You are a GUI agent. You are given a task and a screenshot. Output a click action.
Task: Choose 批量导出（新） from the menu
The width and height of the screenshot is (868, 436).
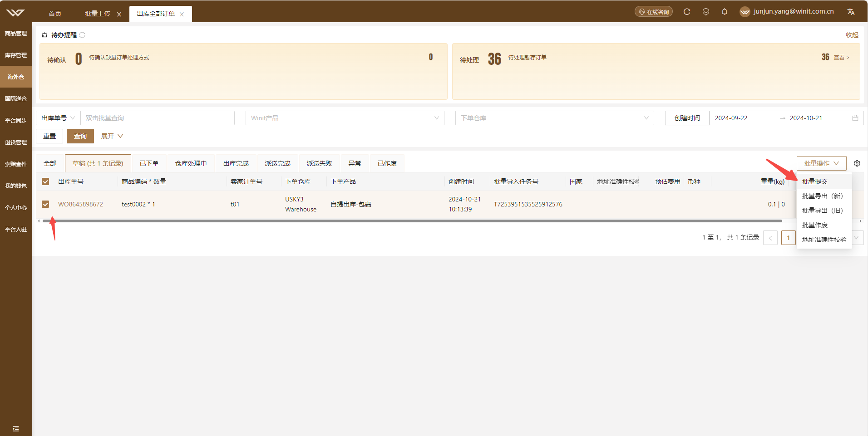point(824,196)
